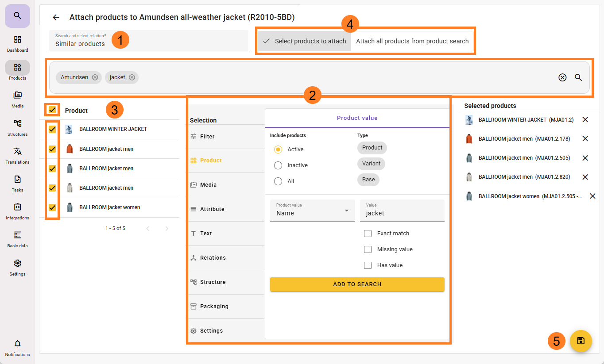Screen dimensions: 604x364
Task: Uncheck BALLROOM jacket women checkbox
Action: click(x=52, y=207)
